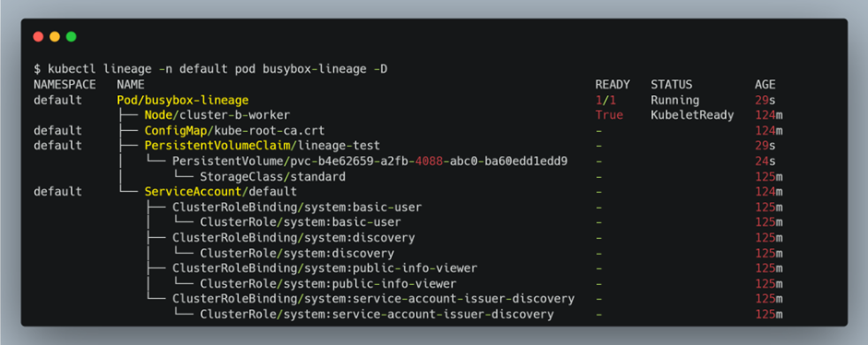The image size is (868, 345).
Task: Select ClusterRole/system:public-info-viewer entry
Action: click(328, 283)
